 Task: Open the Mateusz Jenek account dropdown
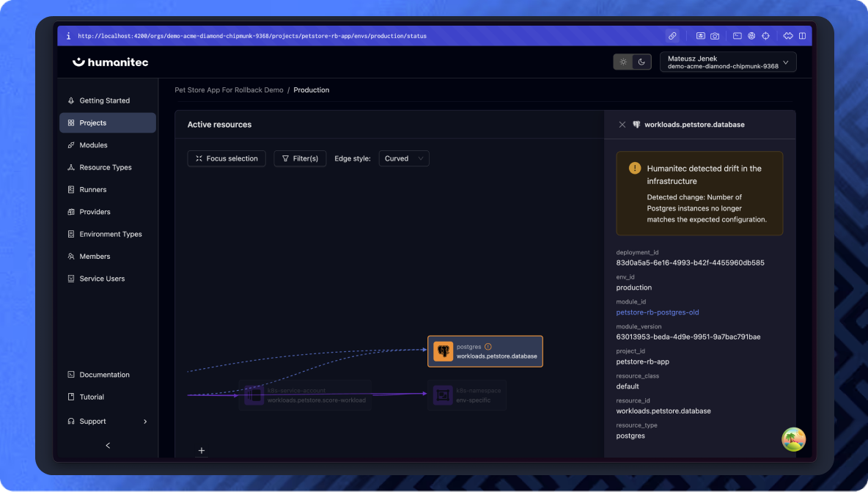728,62
